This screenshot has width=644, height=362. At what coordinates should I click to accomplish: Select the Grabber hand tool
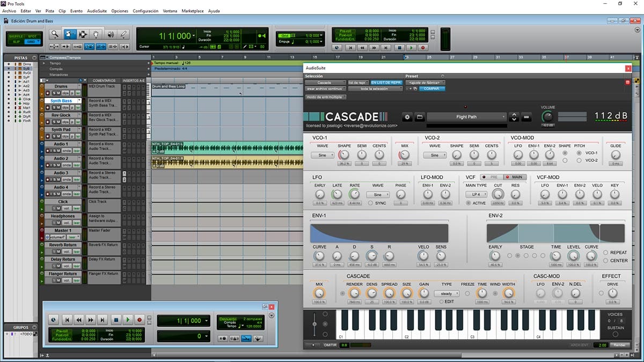pos(97,34)
